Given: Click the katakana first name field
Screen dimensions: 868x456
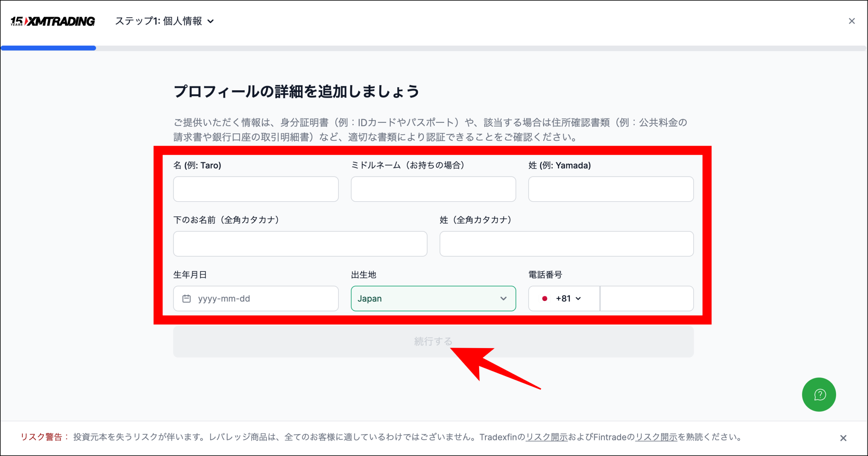Looking at the screenshot, I should pyautogui.click(x=300, y=244).
